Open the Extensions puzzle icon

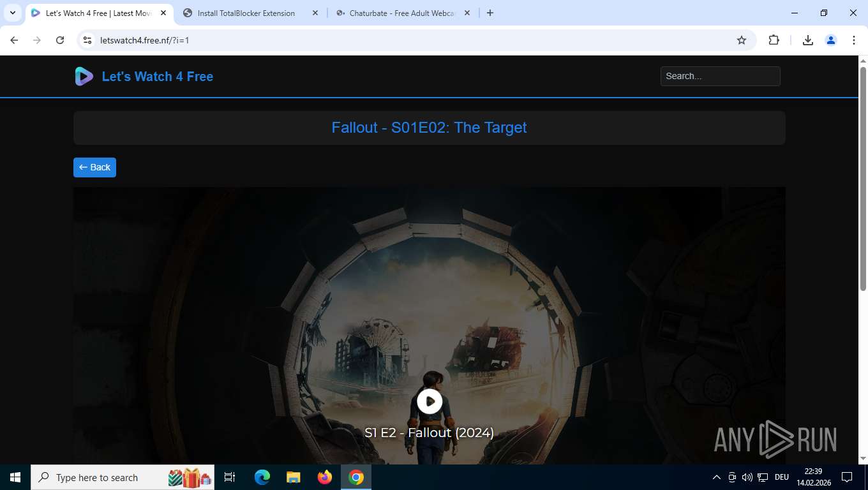click(x=774, y=40)
